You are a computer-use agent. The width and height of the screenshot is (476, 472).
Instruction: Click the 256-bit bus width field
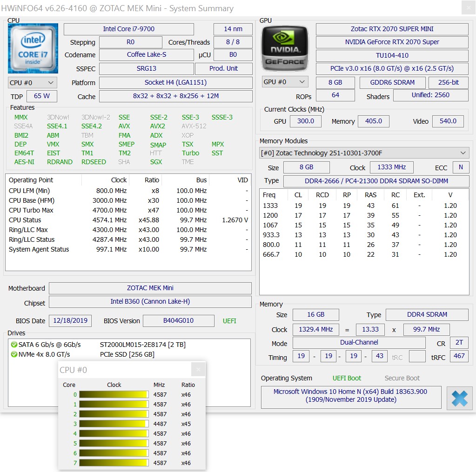pyautogui.click(x=449, y=82)
